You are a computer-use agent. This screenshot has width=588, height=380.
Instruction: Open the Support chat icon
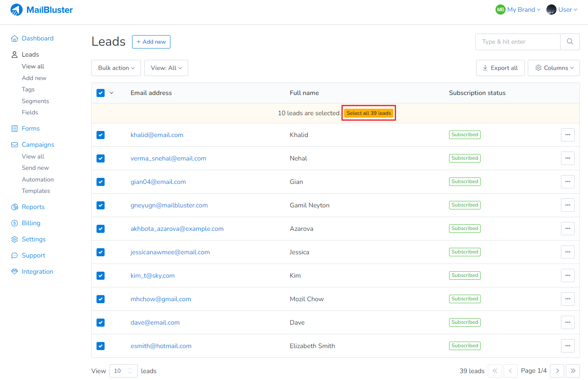point(15,255)
